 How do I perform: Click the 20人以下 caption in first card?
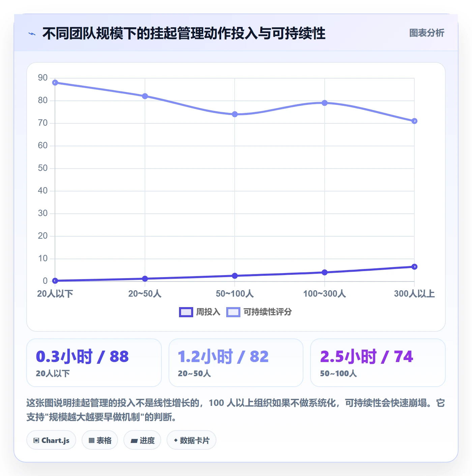tap(53, 374)
